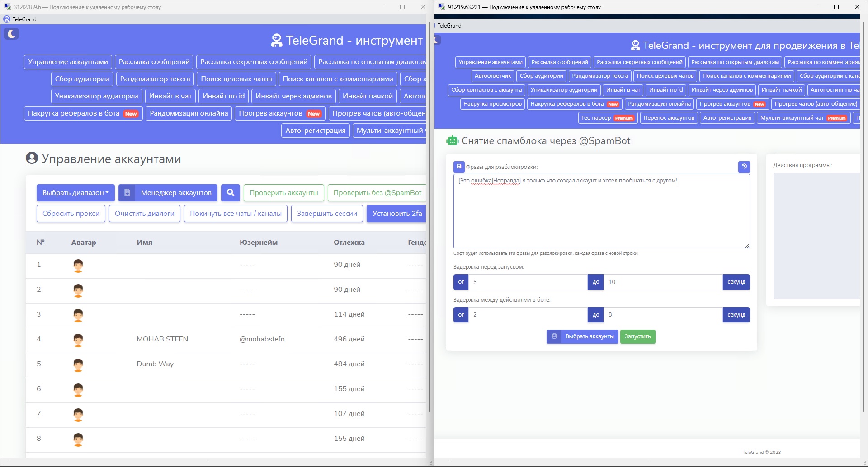
Task: Open Рандомизатор текста in left window menu
Action: [155, 79]
